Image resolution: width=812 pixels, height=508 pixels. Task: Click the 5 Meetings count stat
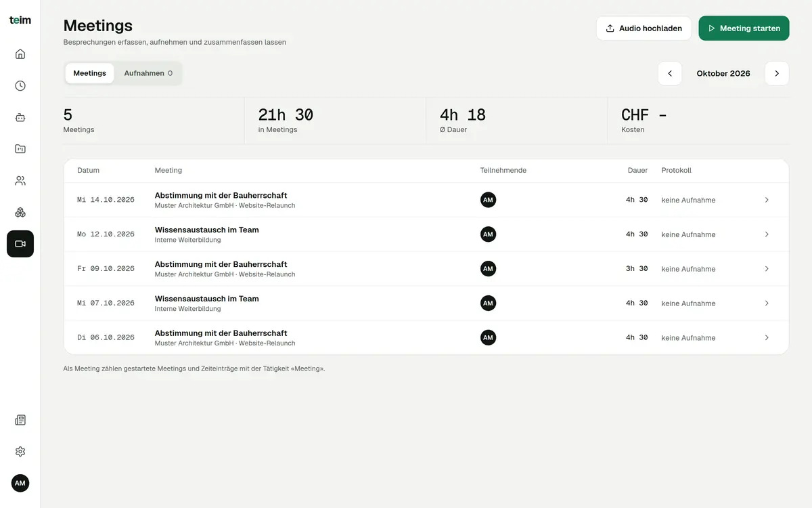point(78,120)
